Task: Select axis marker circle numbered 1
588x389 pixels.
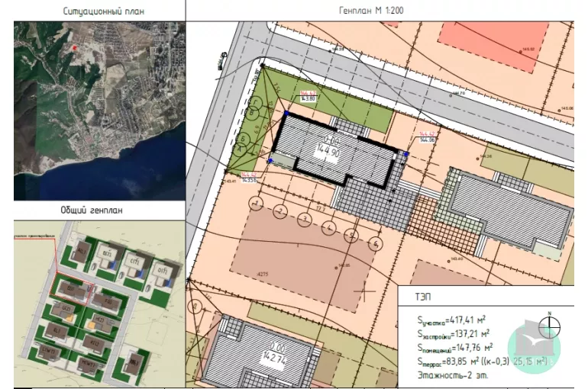Action: (x=257, y=203)
